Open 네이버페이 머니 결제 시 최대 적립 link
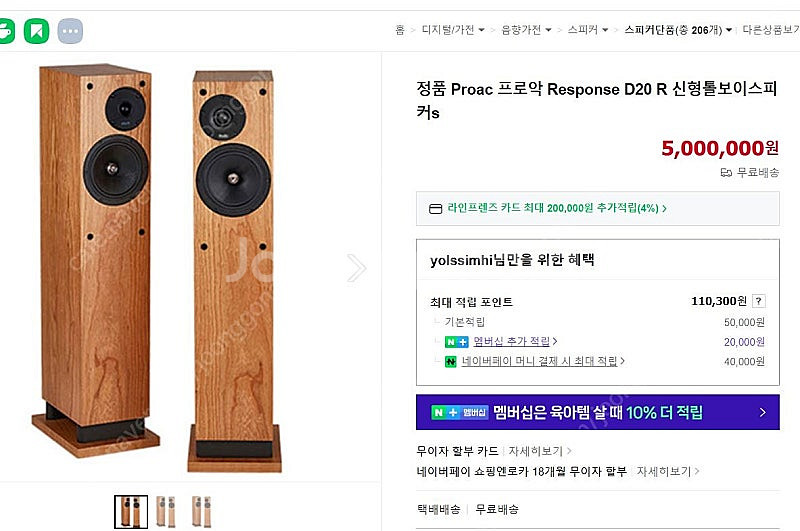 (540, 361)
